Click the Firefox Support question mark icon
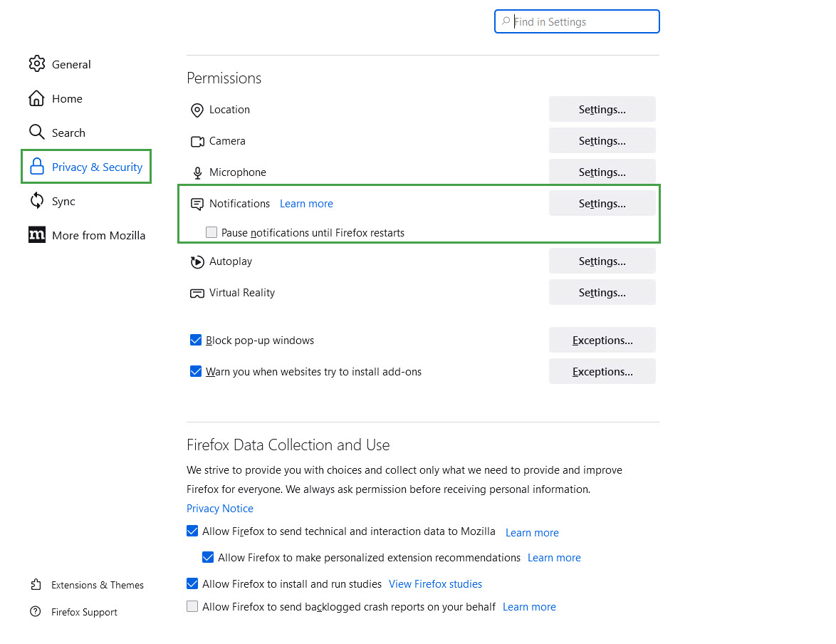836x644 pixels. click(36, 612)
